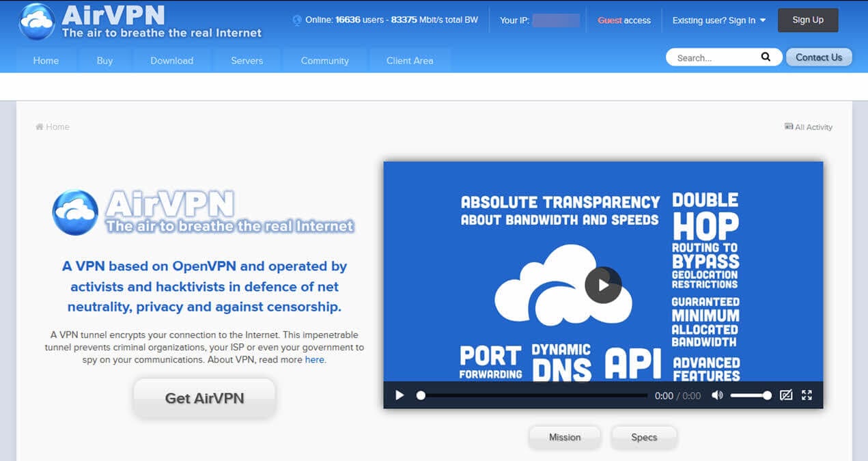The width and height of the screenshot is (868, 461).
Task: Mute the video using the speaker icon
Action: (717, 395)
